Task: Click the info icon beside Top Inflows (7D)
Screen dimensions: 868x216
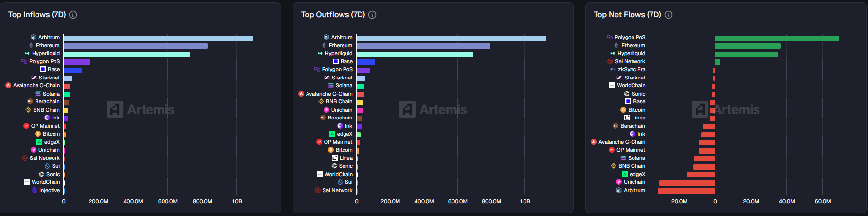Action: coord(73,15)
